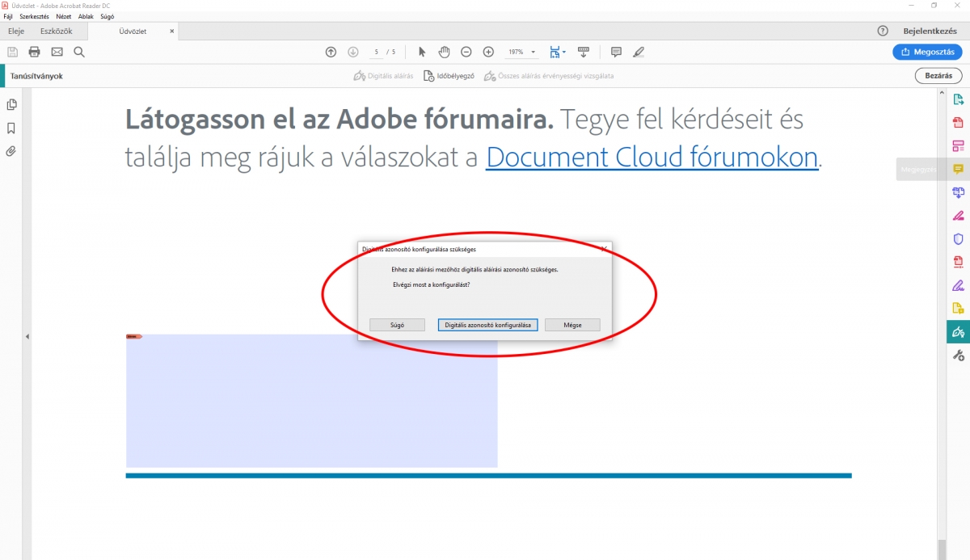
Task: Click the Időbélyegző timestamp tool
Action: click(449, 76)
